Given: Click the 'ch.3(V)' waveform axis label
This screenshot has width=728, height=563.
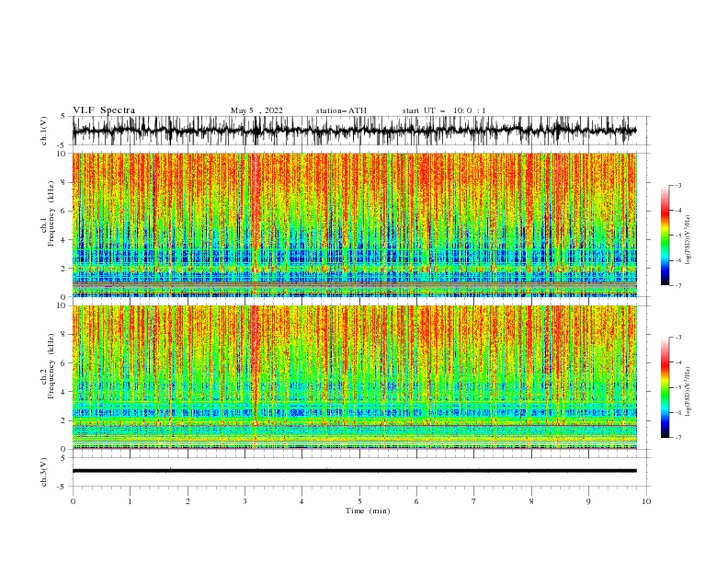Looking at the screenshot, I should coord(44,472).
